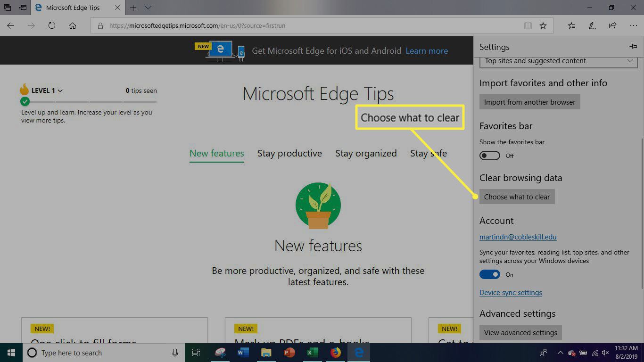Switch to New features tab

(x=217, y=154)
